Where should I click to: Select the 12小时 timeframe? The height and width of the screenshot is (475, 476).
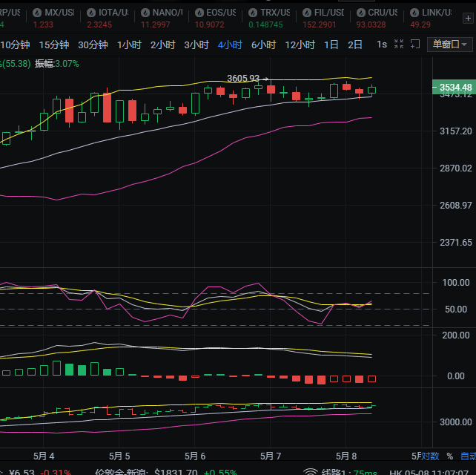coord(300,45)
